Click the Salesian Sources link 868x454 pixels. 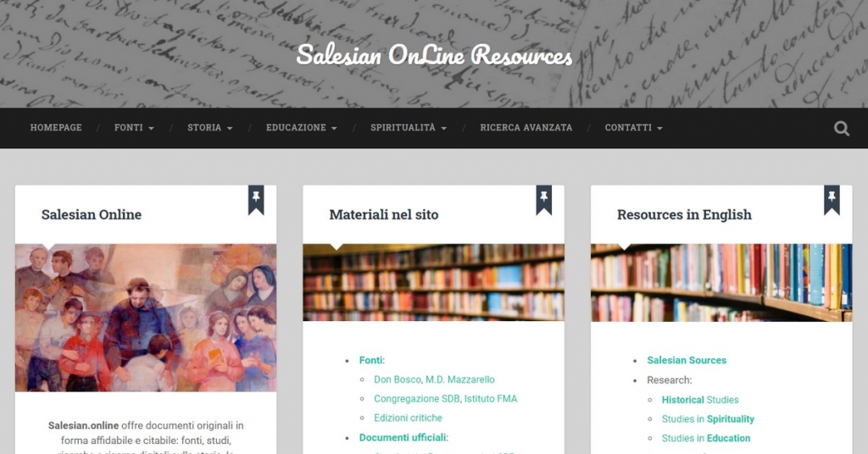tap(687, 361)
